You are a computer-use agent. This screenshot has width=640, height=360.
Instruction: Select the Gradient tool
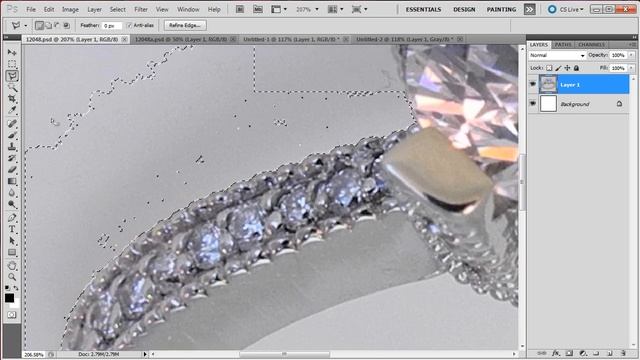point(12,181)
